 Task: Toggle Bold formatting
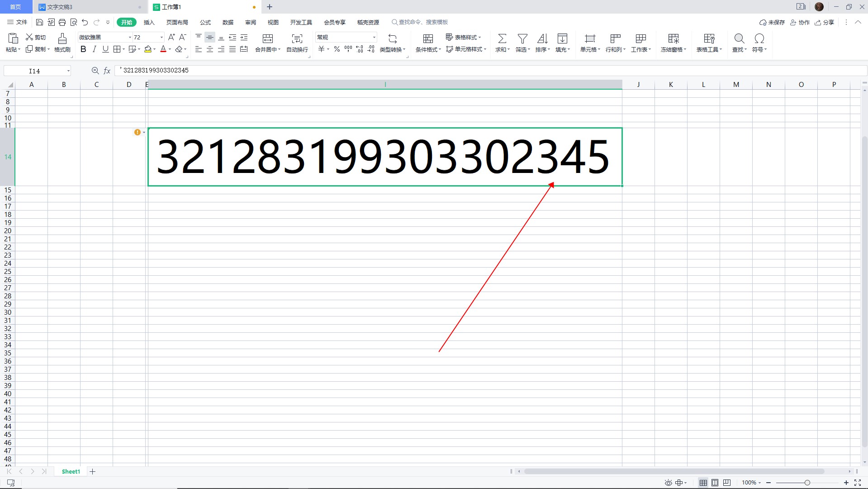83,49
